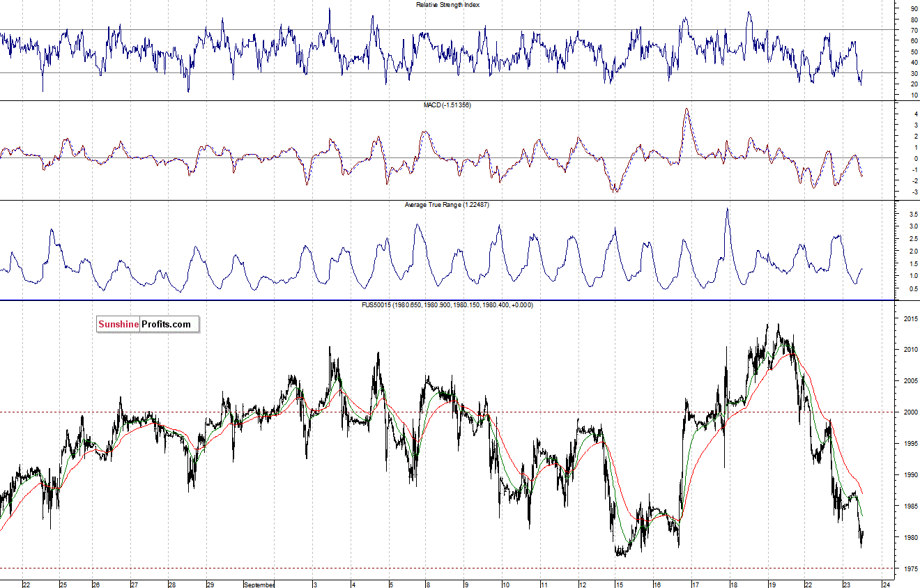Click the 20 label on RSI axis
The image size is (920, 588).
click(914, 84)
